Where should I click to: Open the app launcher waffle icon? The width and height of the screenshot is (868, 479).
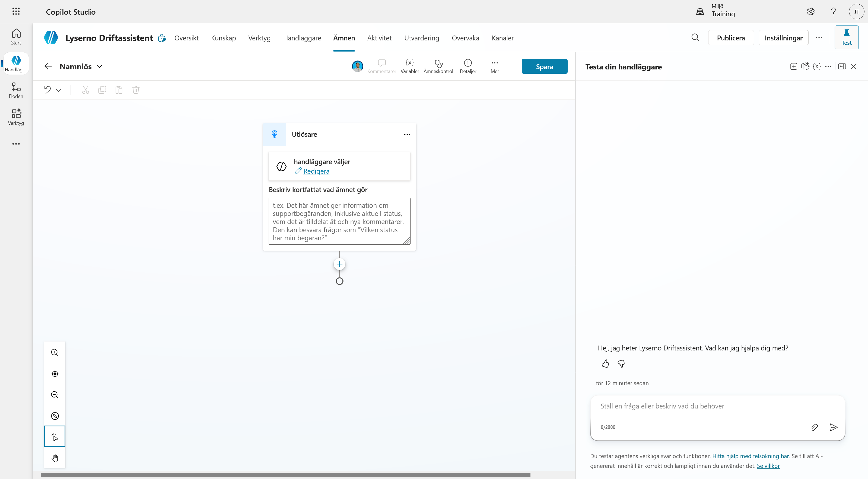[x=16, y=11]
